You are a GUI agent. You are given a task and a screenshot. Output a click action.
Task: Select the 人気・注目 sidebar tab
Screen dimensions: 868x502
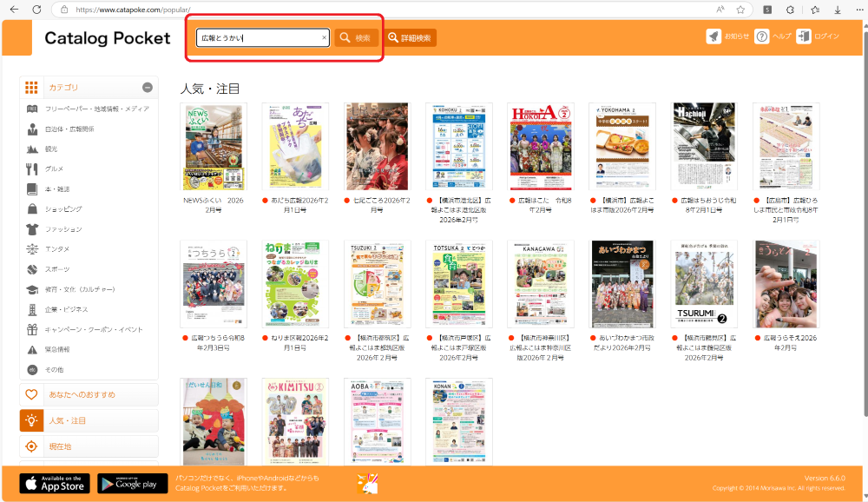[x=89, y=420]
